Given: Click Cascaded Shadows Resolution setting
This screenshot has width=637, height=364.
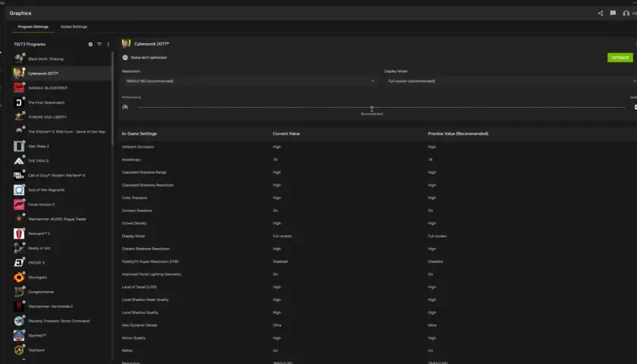Looking at the screenshot, I should pyautogui.click(x=148, y=185).
